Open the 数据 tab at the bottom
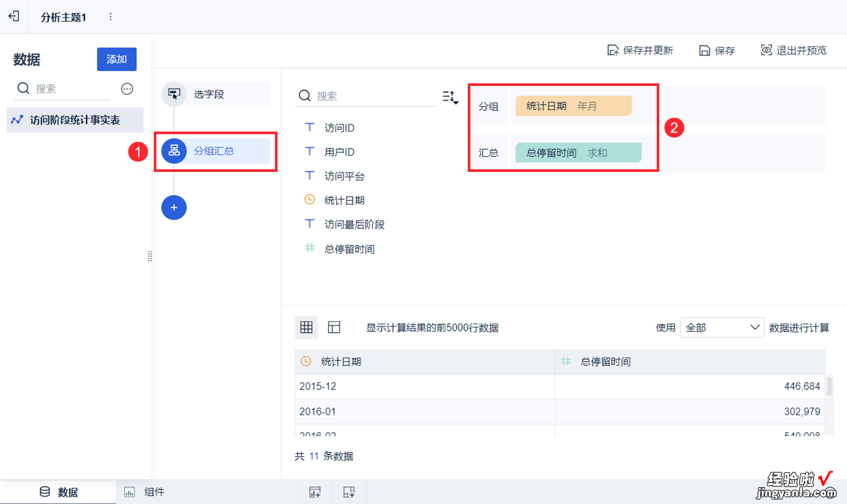The width and height of the screenshot is (847, 504). [59, 492]
